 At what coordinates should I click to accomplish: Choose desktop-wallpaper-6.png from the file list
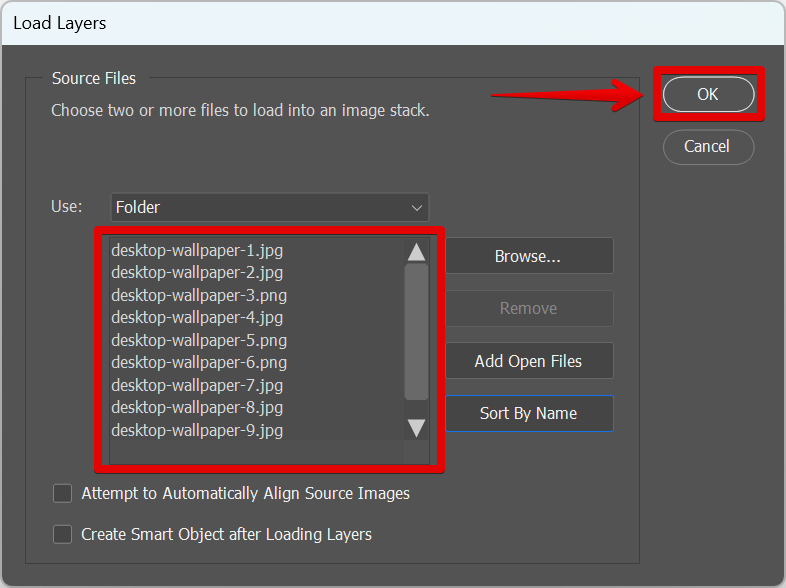tap(199, 362)
